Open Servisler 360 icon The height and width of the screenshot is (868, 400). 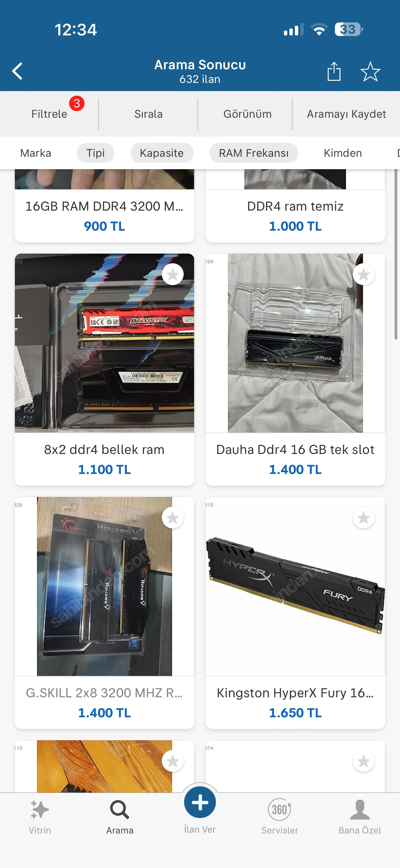tap(280, 809)
